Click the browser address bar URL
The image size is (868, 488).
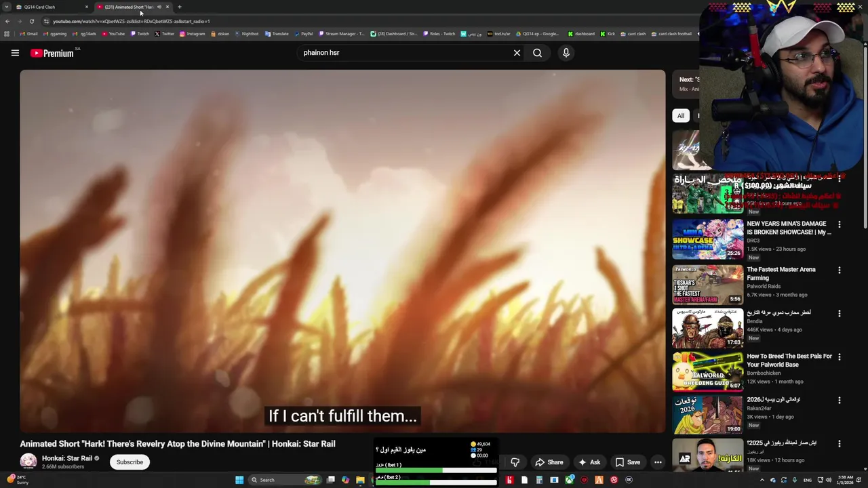tap(132, 21)
